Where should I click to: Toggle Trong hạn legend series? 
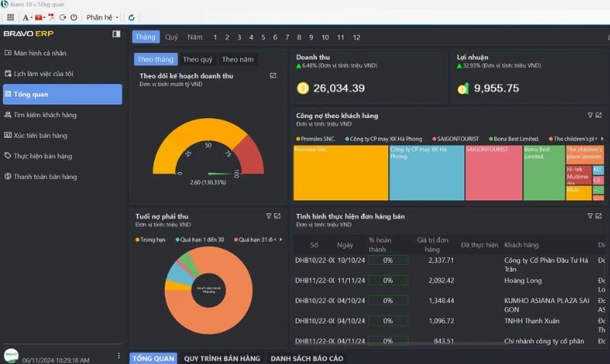[151, 240]
